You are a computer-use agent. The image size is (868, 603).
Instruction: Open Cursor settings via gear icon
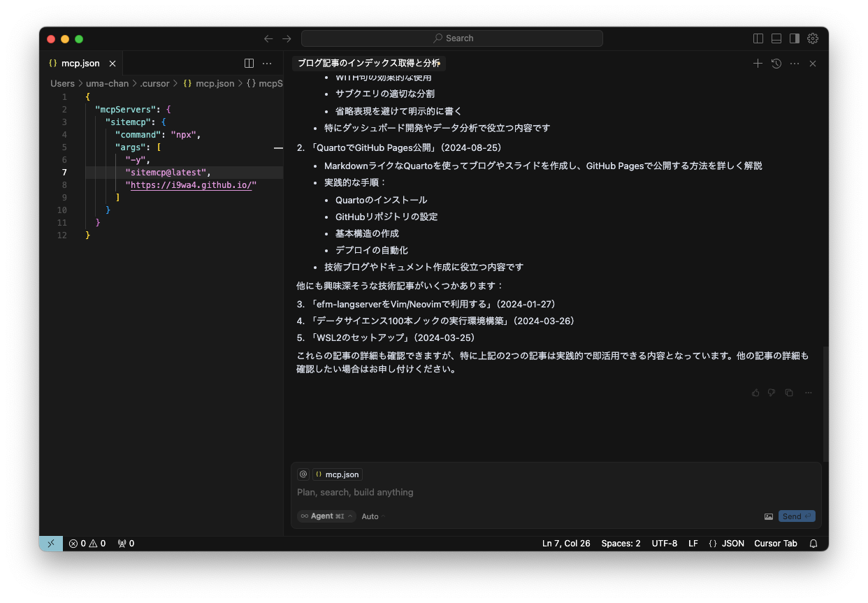coord(813,38)
